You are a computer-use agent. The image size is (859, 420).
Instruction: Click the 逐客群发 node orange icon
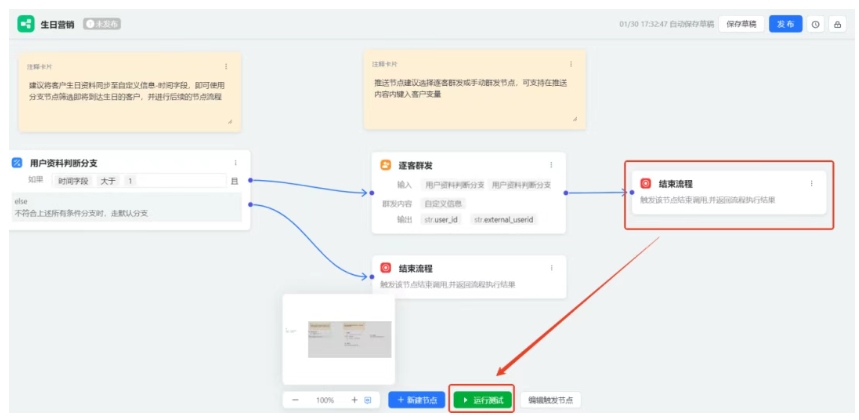coord(385,165)
